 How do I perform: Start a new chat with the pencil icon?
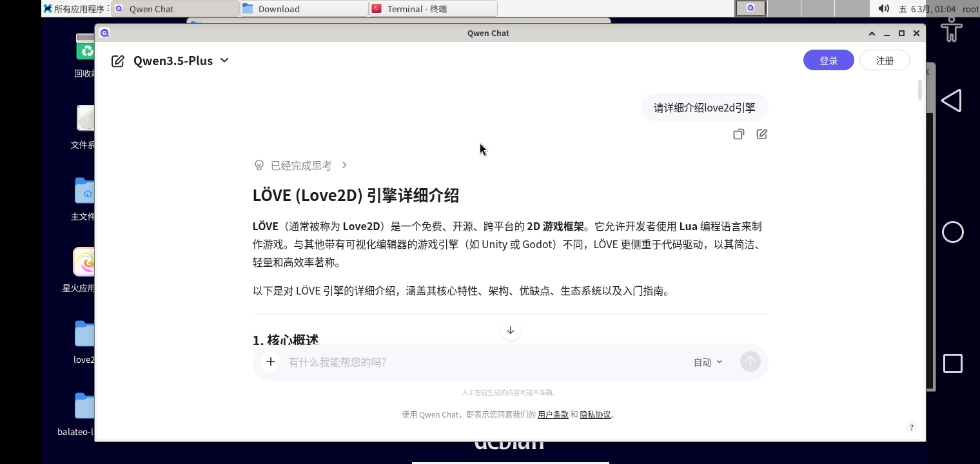(x=117, y=61)
